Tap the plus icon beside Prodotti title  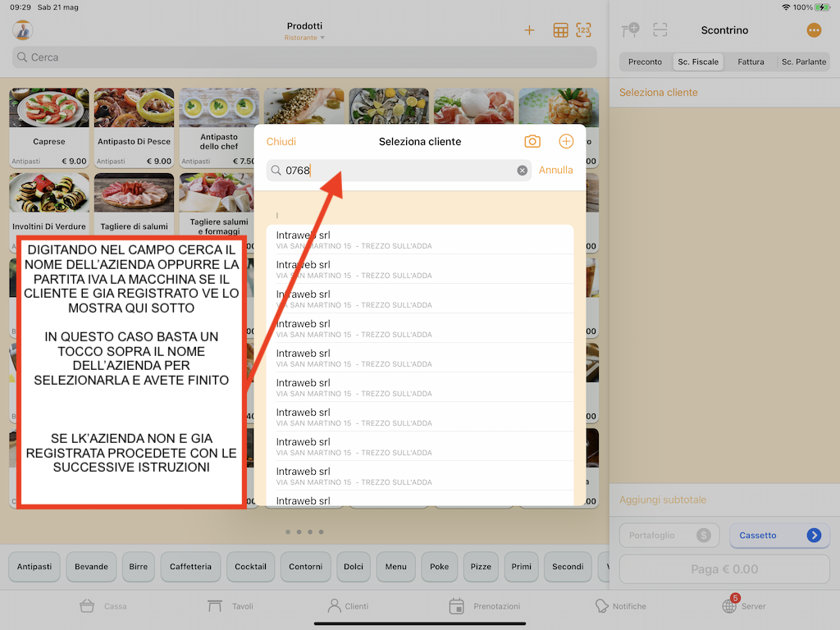(529, 30)
